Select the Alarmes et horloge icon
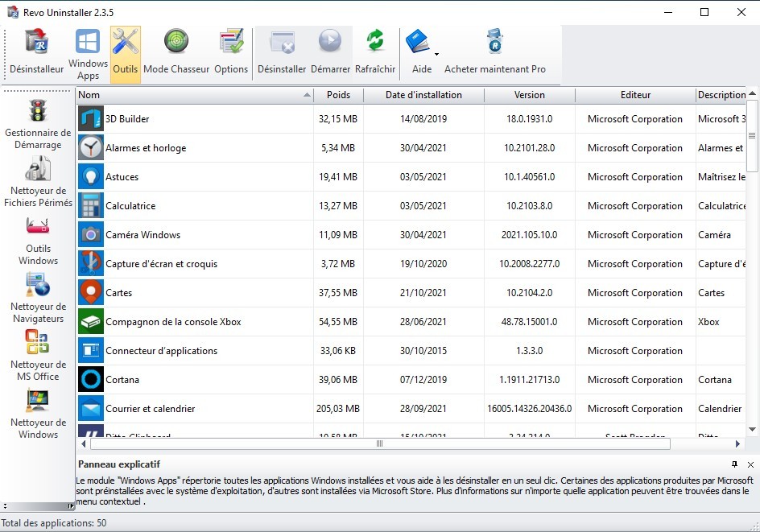Viewport: 760px width, 532px height. coord(91,148)
